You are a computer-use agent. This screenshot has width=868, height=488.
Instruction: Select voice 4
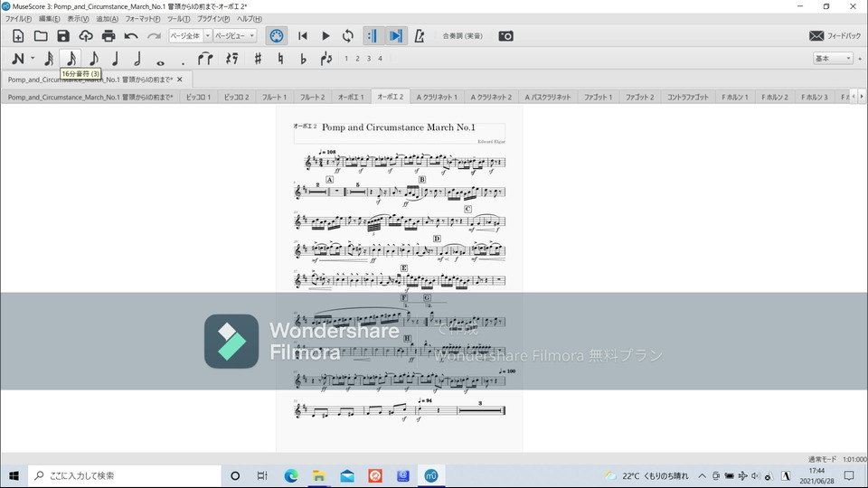click(x=380, y=59)
